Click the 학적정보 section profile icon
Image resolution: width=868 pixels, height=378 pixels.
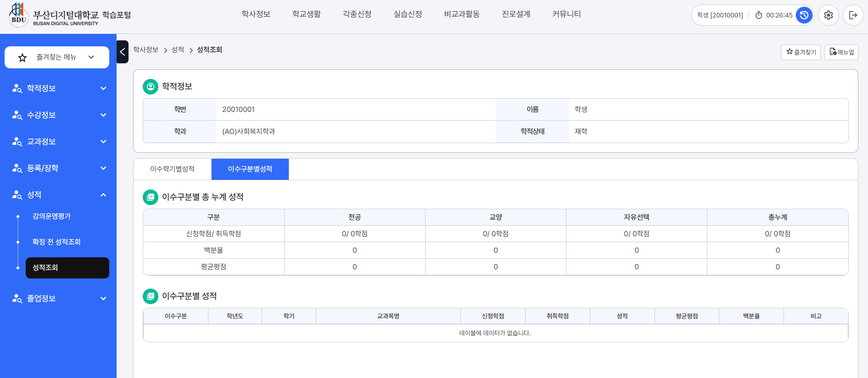tap(150, 86)
